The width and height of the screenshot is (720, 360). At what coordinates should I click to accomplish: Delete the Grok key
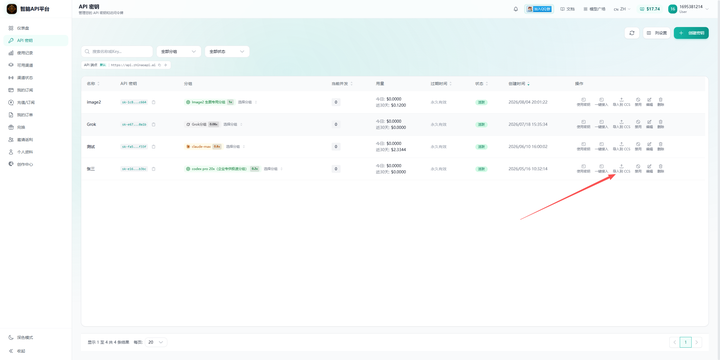tap(660, 124)
